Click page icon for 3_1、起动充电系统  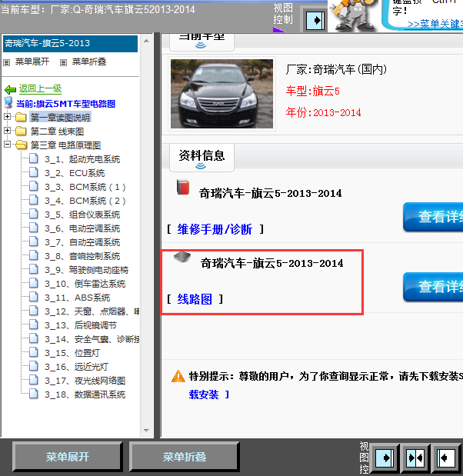point(34,158)
